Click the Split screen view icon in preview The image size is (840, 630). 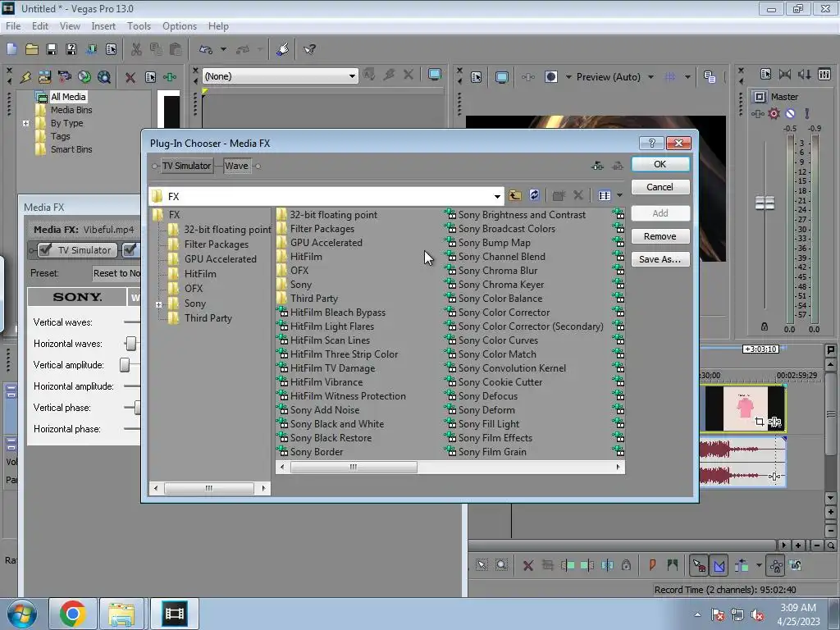pyautogui.click(x=550, y=76)
